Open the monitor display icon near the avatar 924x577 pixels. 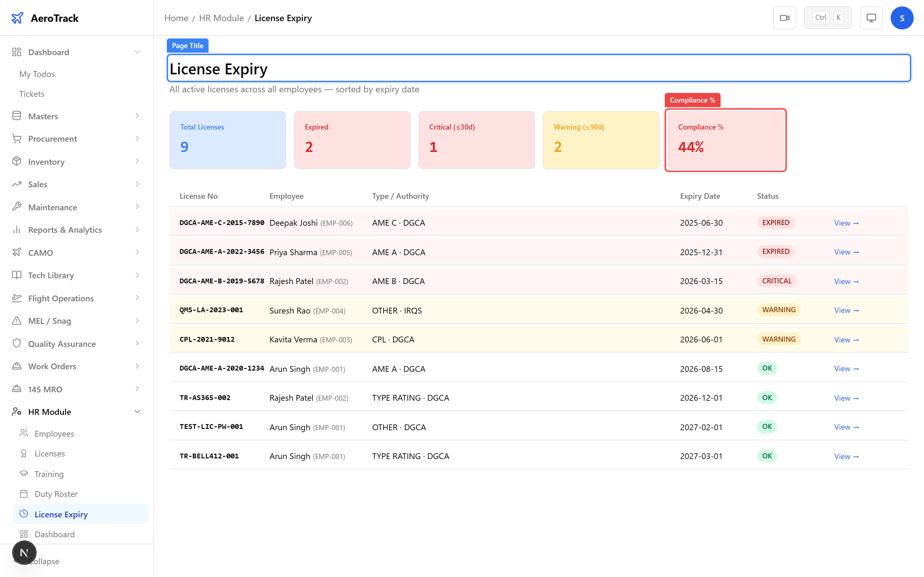(871, 18)
